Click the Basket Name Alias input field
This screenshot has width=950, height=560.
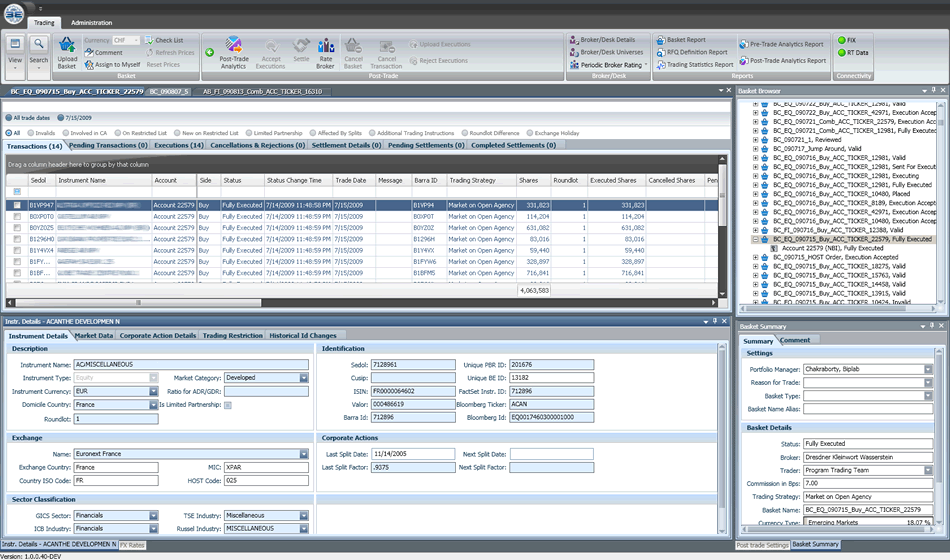pos(869,409)
